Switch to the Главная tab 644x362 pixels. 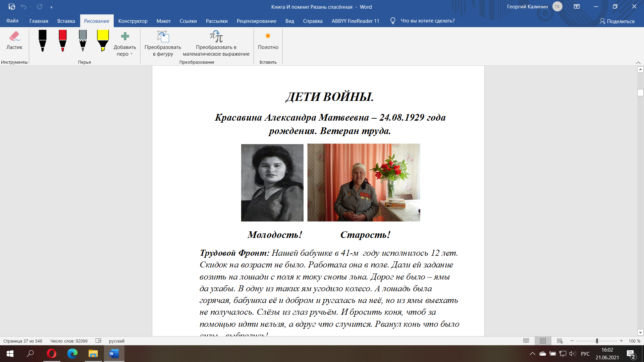(x=39, y=21)
